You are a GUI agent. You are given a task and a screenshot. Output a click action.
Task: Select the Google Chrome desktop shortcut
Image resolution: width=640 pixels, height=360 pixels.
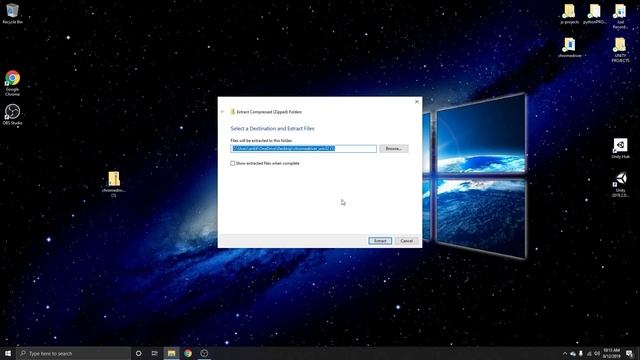click(x=12, y=83)
